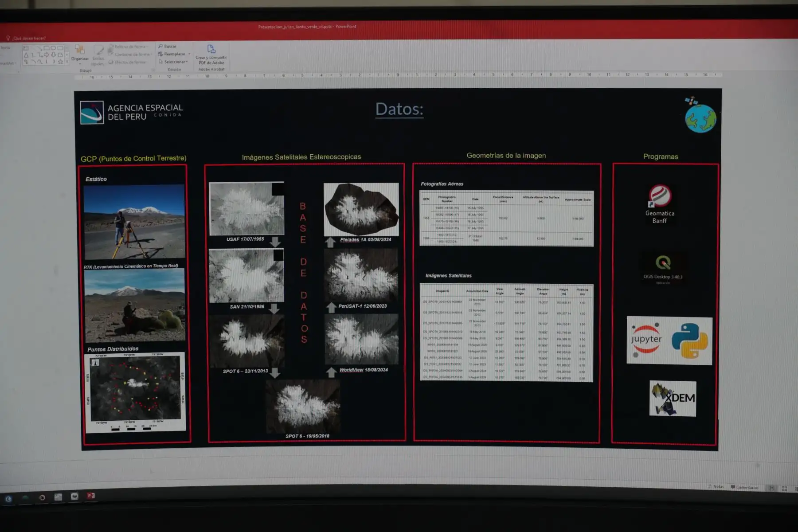Click the 'Programas' heading text
The image size is (798, 532).
[x=661, y=156]
